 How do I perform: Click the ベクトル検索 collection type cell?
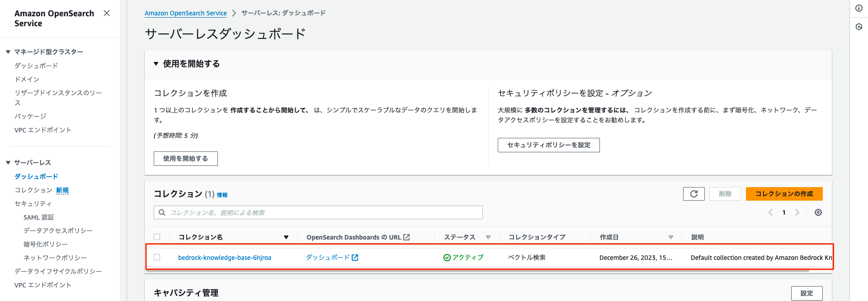click(x=527, y=258)
